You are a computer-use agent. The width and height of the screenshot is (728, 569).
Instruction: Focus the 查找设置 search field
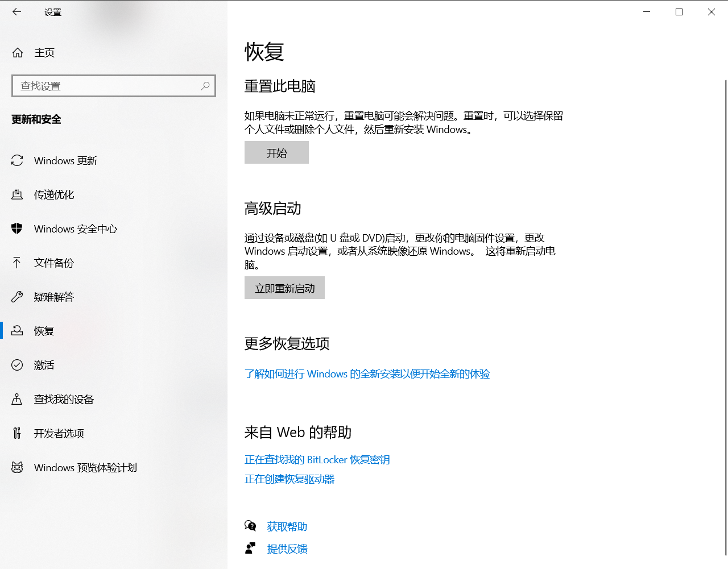click(x=108, y=86)
